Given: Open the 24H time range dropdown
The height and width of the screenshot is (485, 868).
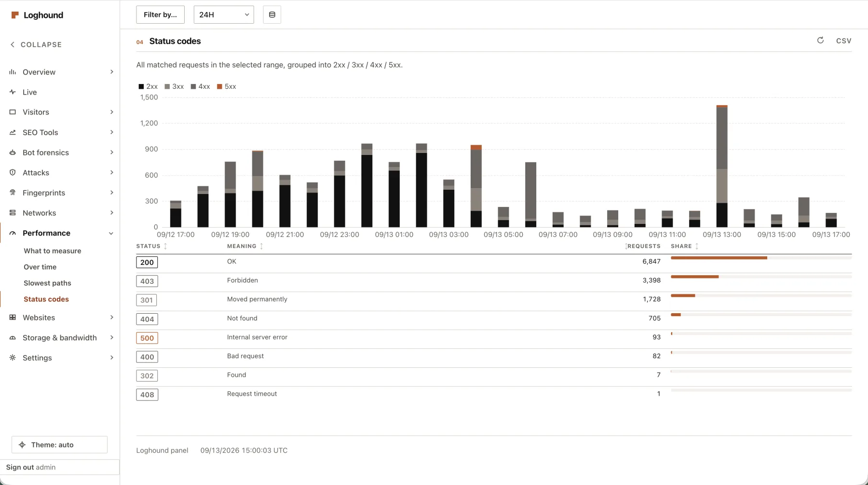Looking at the screenshot, I should click(224, 15).
